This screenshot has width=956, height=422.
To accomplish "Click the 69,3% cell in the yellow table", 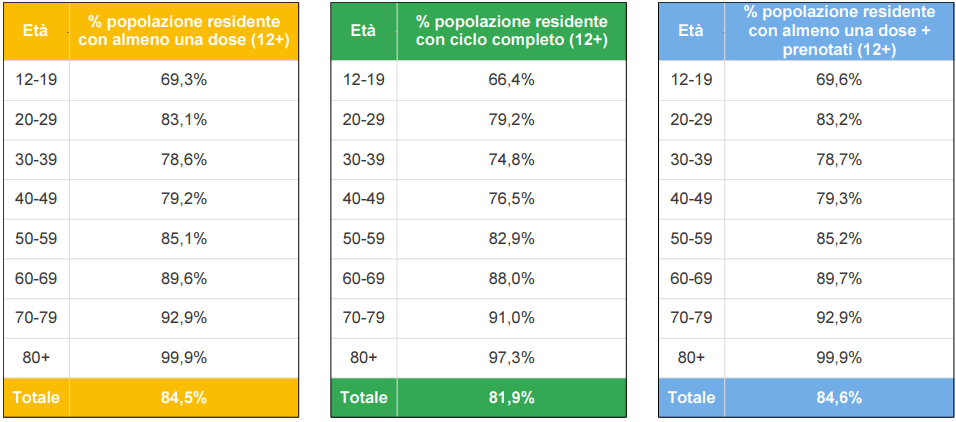I will coord(183,80).
